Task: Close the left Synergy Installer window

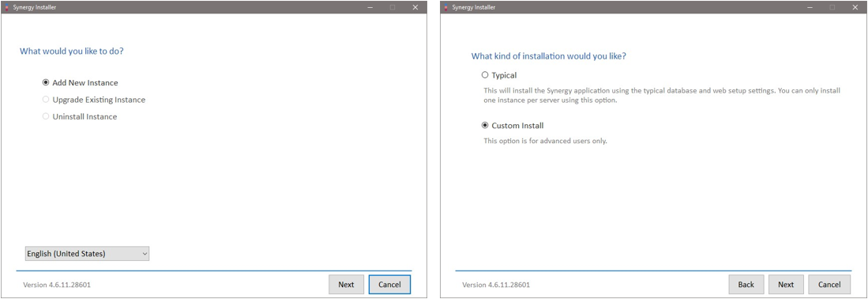Action: tap(415, 7)
